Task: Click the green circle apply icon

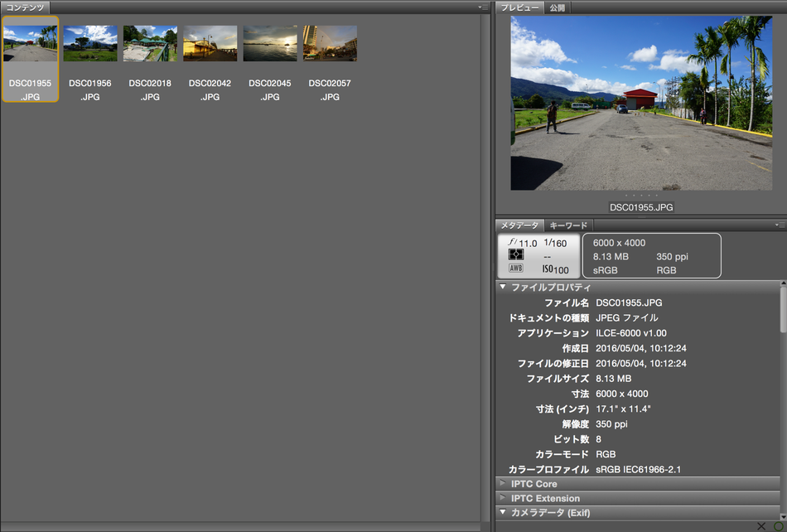Action: click(x=779, y=526)
